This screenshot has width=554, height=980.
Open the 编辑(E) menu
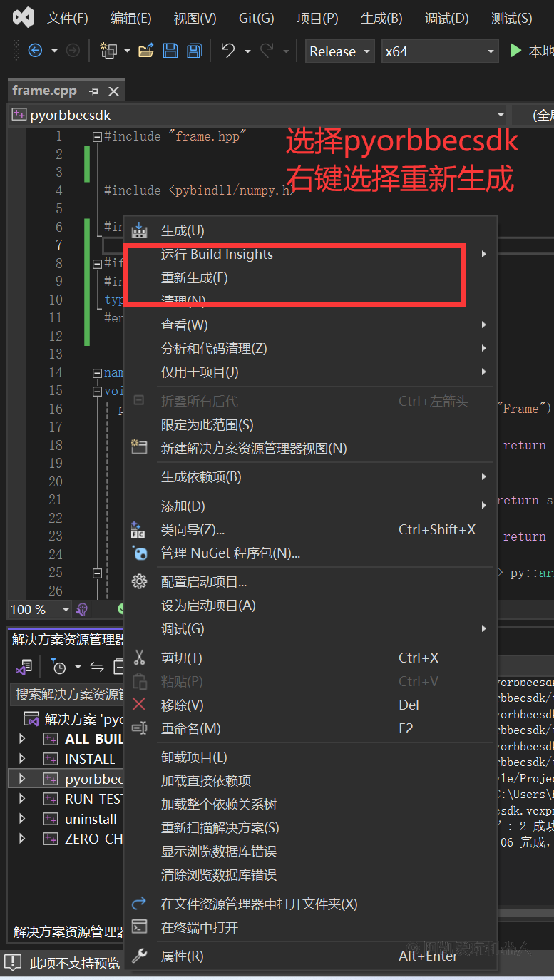(x=131, y=19)
